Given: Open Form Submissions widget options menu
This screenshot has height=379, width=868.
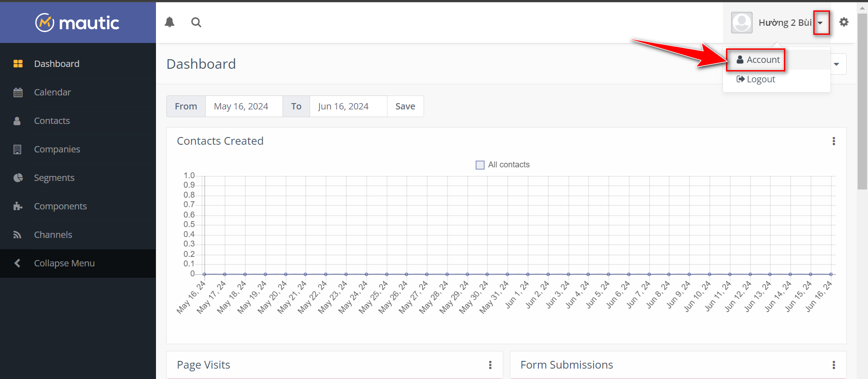Looking at the screenshot, I should point(834,365).
